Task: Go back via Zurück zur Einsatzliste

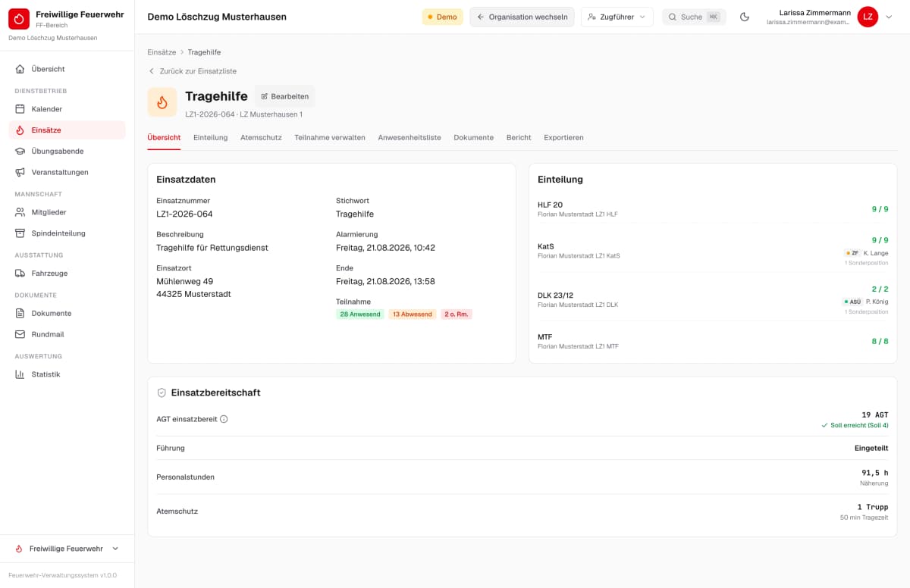Action: 193,71
